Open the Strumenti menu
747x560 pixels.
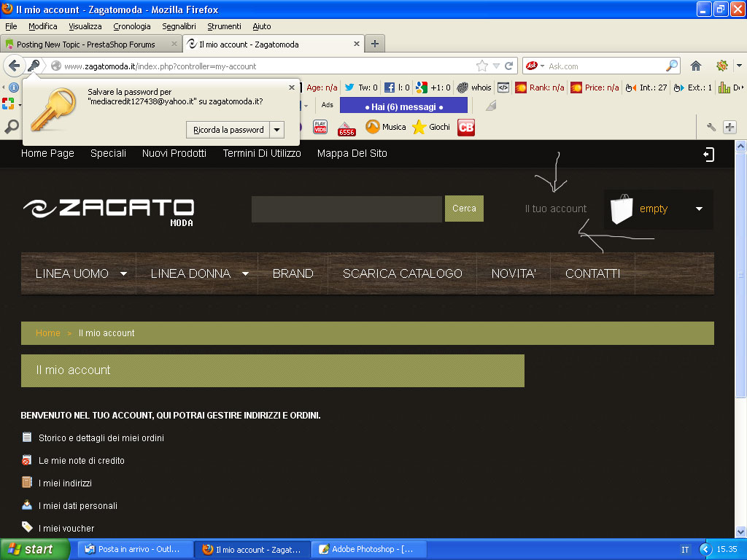(225, 27)
